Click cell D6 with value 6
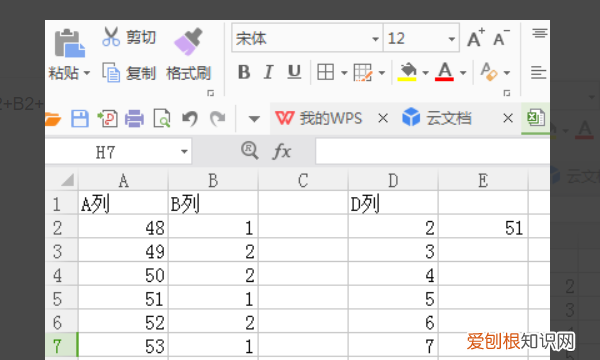Image resolution: width=600 pixels, height=360 pixels. pos(393,322)
